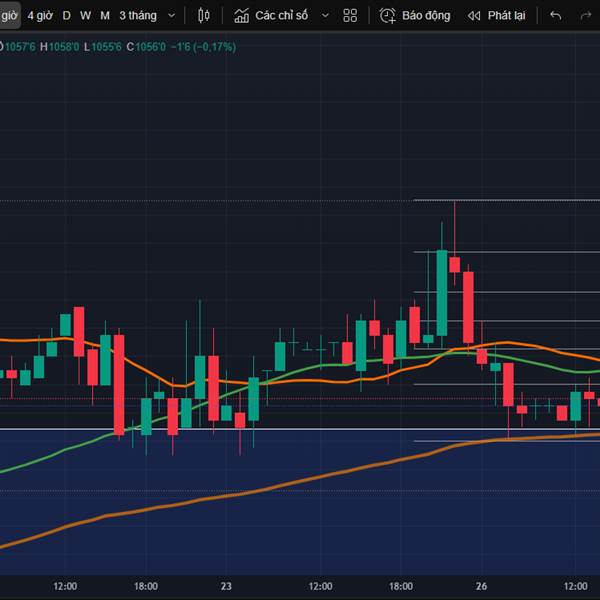This screenshot has height=600, width=600.
Task: Click the 26 date label on time axis
Action: point(481,586)
